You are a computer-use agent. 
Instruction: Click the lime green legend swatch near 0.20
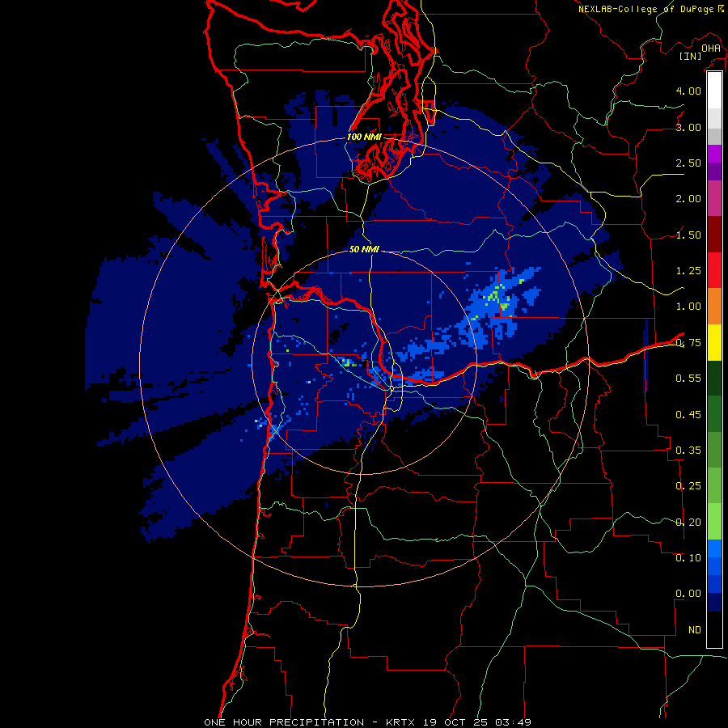(714, 522)
